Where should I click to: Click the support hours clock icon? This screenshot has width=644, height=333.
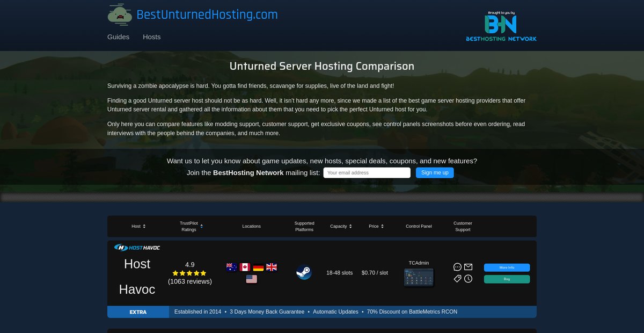point(469,279)
